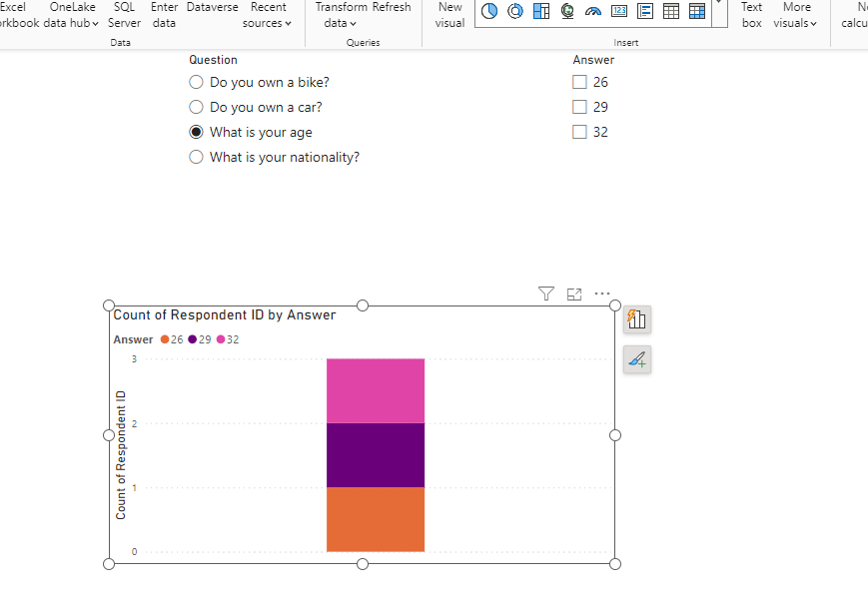
Task: Insert a card (123) visual
Action: (x=619, y=11)
